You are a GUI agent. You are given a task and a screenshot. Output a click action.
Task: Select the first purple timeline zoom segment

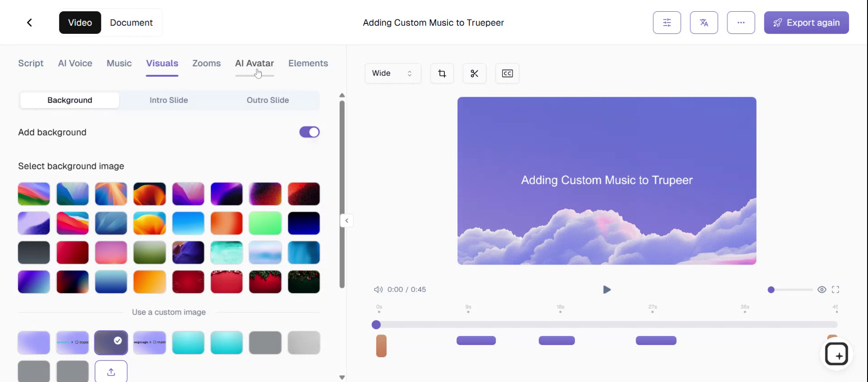[476, 340]
